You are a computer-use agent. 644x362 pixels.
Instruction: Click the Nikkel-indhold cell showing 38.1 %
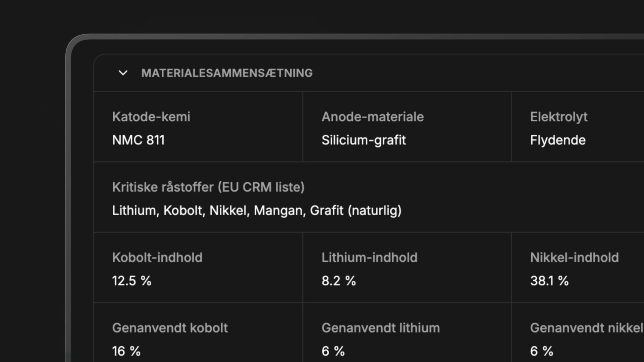(x=549, y=281)
